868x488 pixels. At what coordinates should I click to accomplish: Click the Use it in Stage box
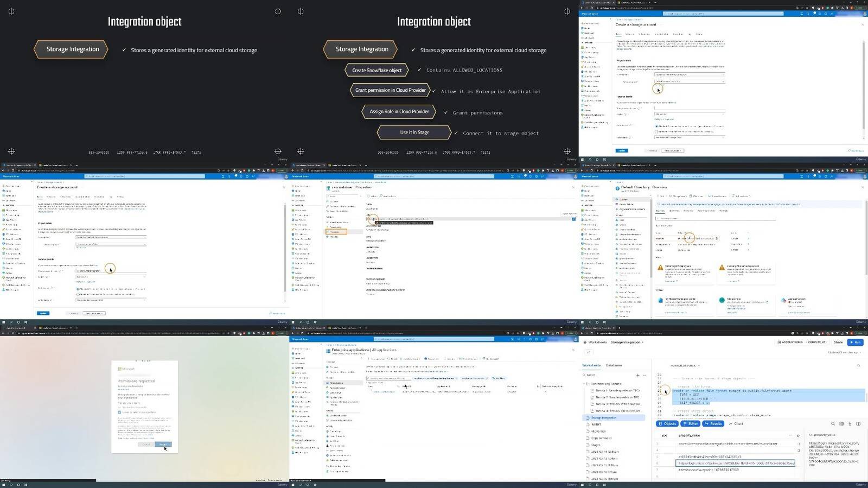[x=414, y=132]
